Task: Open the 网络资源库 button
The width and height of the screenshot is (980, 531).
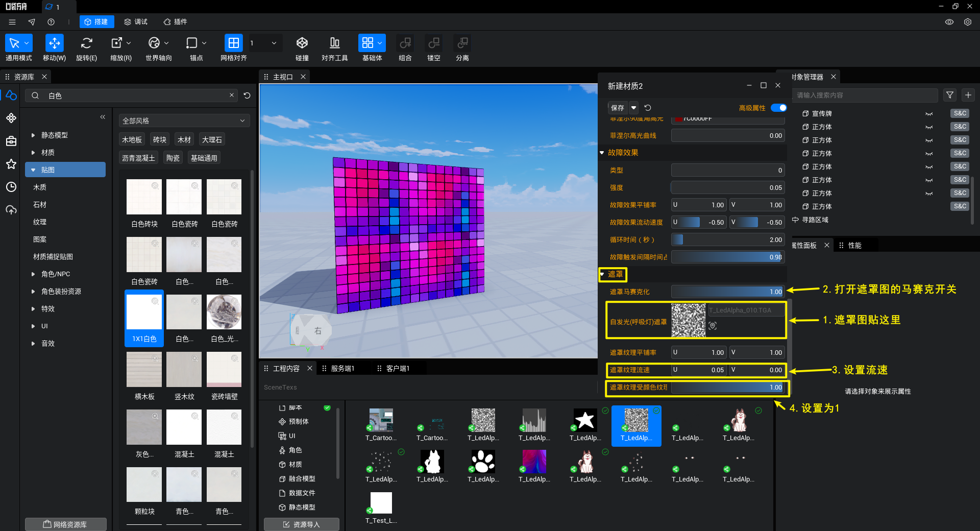Action: click(x=66, y=524)
